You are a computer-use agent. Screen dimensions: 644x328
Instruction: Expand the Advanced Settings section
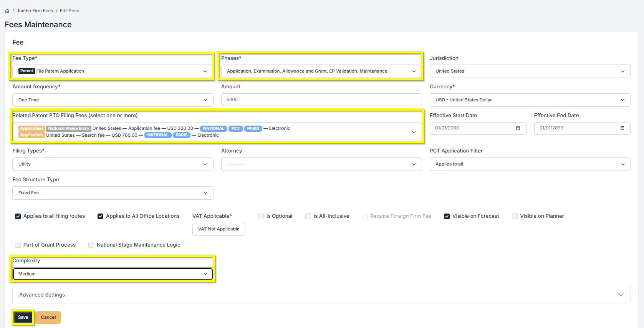pos(321,295)
